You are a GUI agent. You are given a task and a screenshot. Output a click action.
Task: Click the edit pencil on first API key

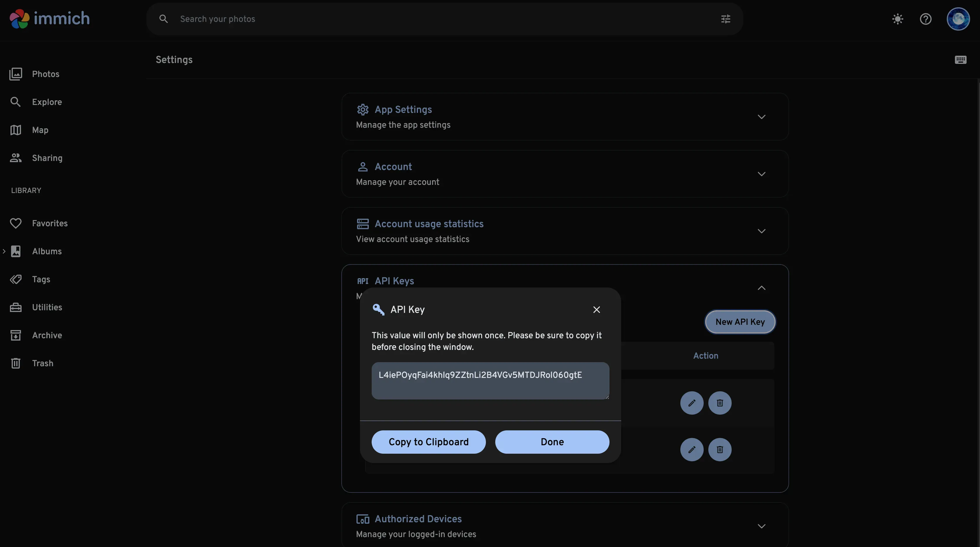pos(692,403)
